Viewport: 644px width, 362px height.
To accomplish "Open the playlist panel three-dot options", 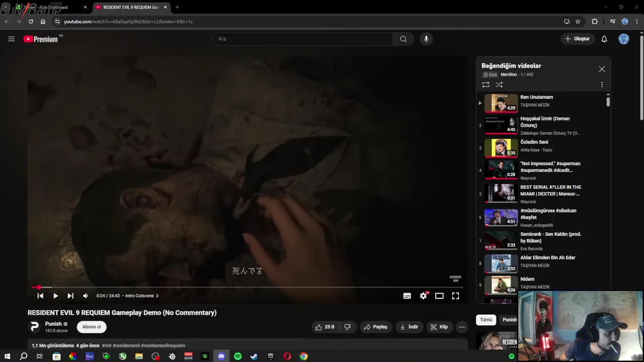I will point(602,85).
